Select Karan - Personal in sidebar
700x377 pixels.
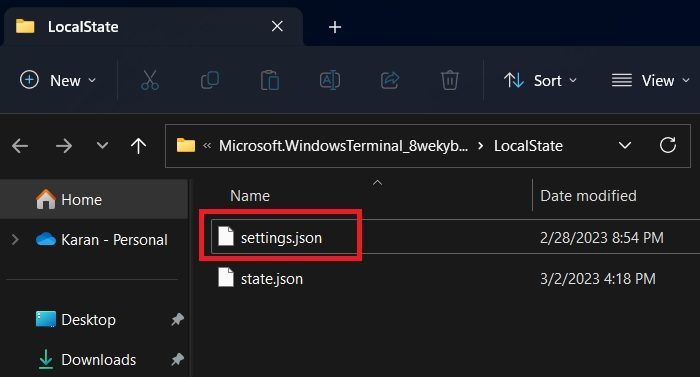tap(114, 240)
